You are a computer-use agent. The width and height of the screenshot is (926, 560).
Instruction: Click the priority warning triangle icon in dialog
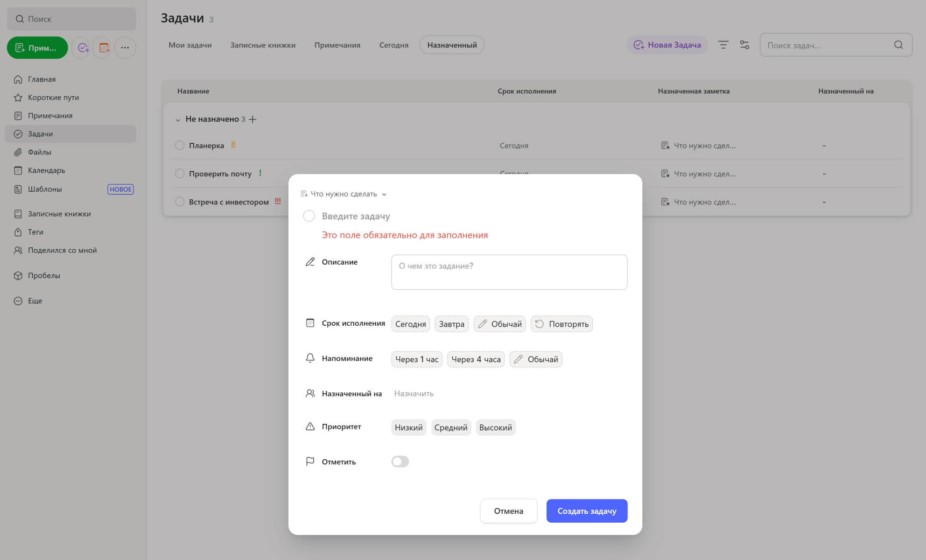click(309, 426)
